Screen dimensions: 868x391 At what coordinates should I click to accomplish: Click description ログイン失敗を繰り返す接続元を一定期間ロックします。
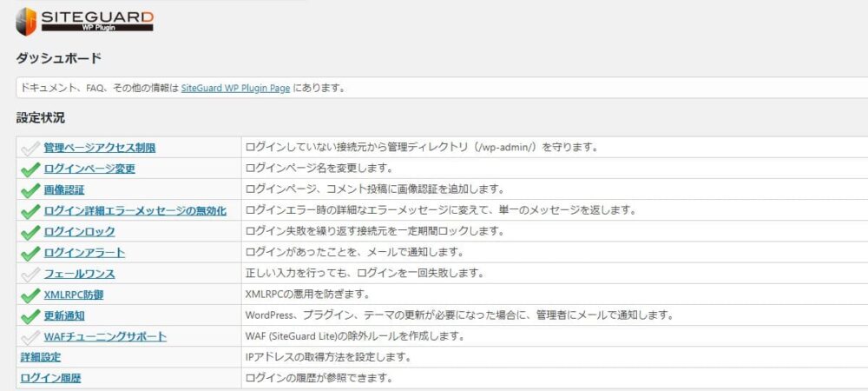pos(375,231)
